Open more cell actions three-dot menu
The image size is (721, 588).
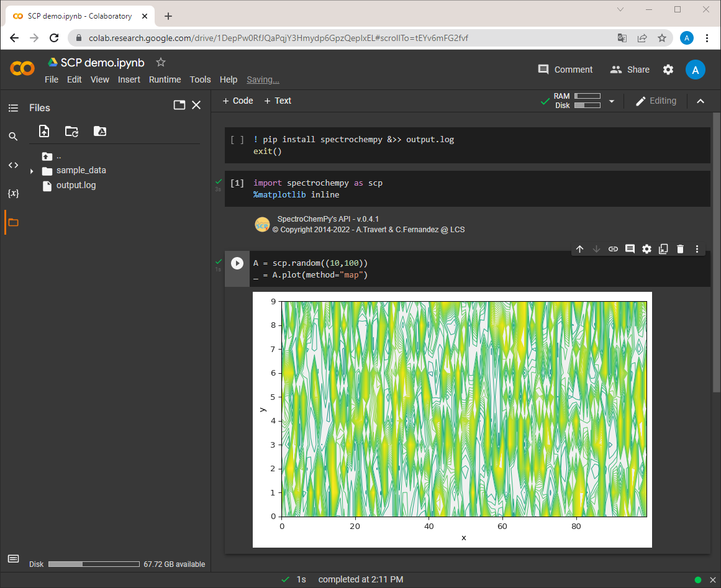pos(697,249)
